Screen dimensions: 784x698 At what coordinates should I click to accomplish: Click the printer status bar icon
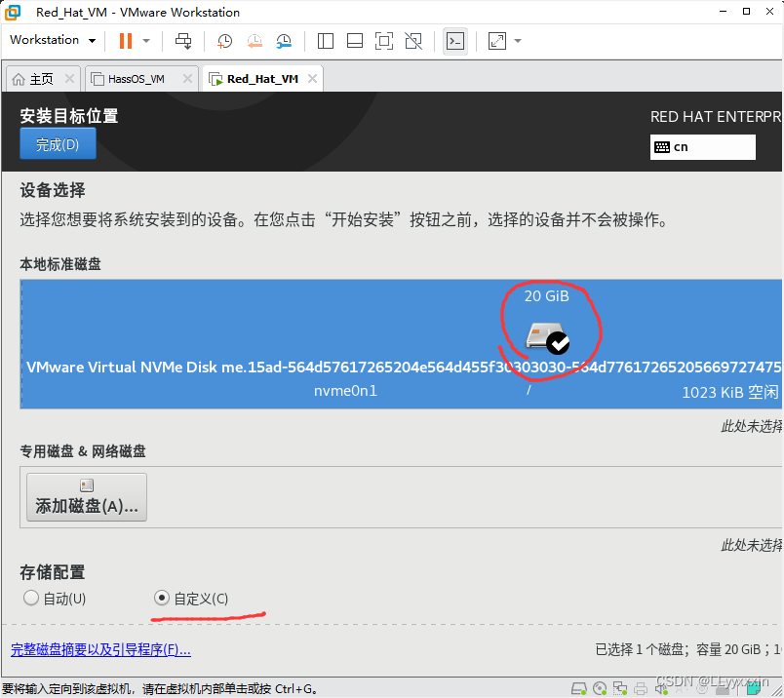[x=641, y=689]
